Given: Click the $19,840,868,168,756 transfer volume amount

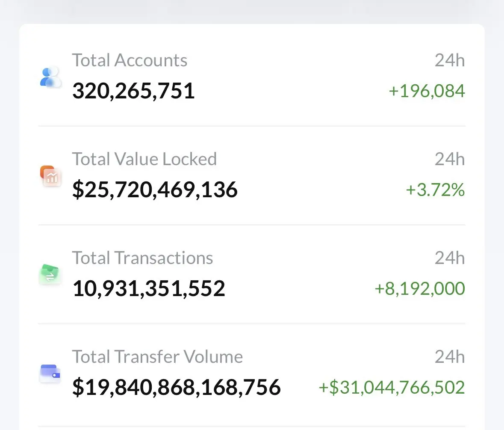Looking at the screenshot, I should (176, 387).
